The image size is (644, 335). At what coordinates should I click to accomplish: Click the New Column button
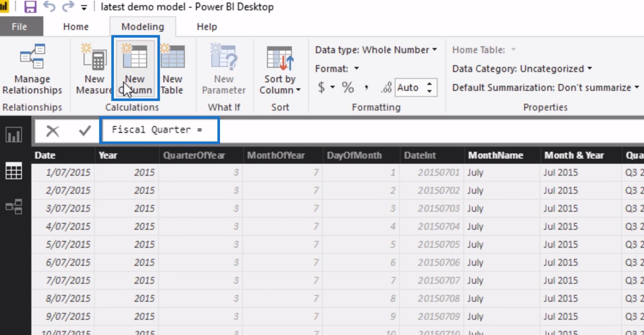[x=135, y=69]
